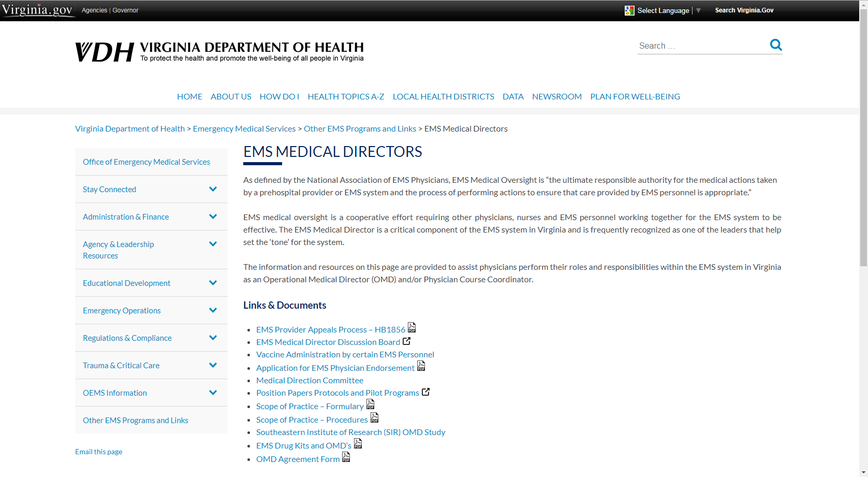This screenshot has width=868, height=477.
Task: Click the Emergency Medical Services breadcrumb link
Action: 244,128
